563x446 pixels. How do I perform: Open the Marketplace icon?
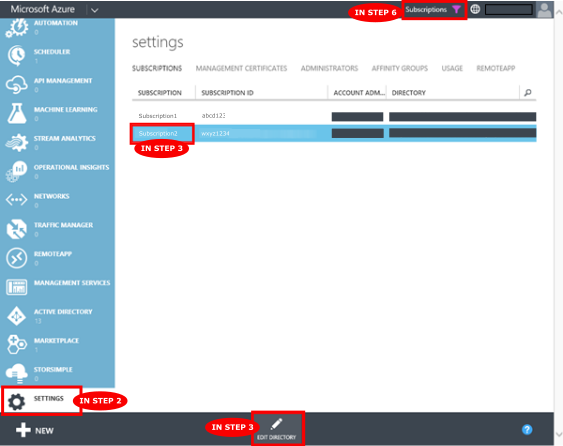17,344
